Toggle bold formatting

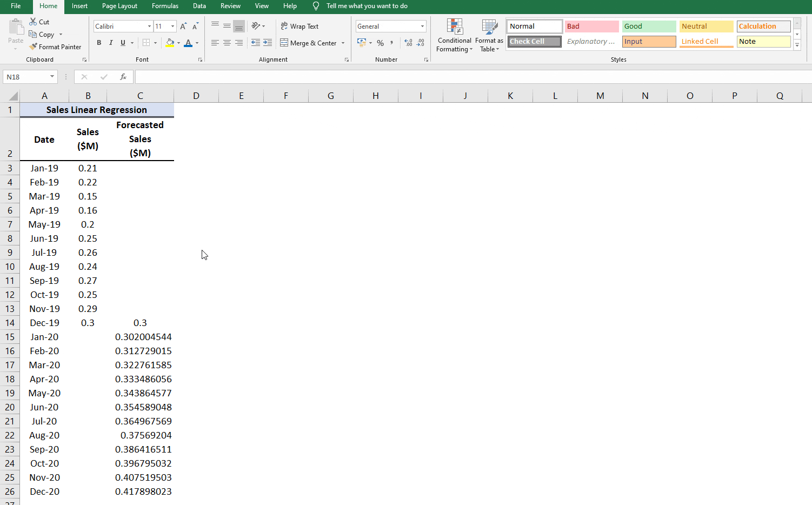point(99,42)
